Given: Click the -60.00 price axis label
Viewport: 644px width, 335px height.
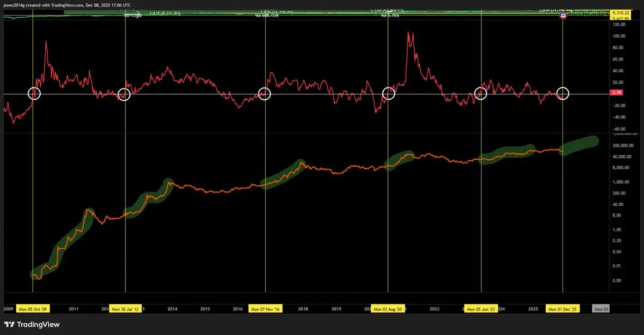Looking at the screenshot, I should click(618, 129).
